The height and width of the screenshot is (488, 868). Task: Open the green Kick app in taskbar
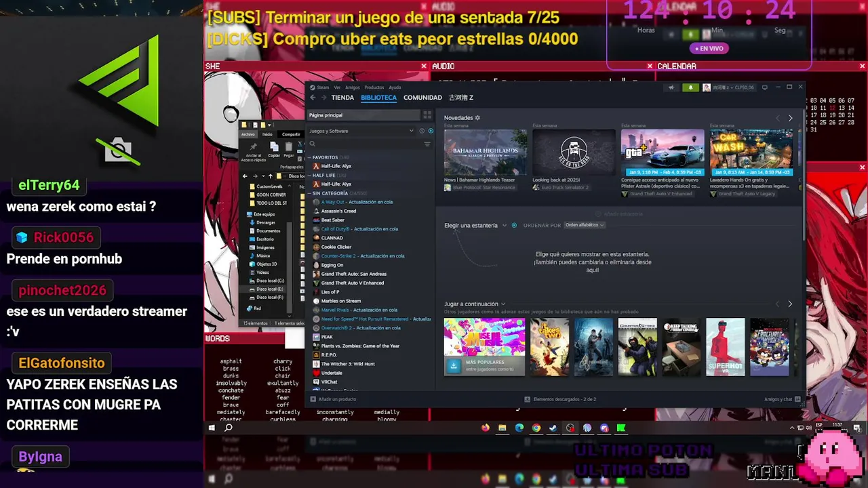[x=621, y=428]
